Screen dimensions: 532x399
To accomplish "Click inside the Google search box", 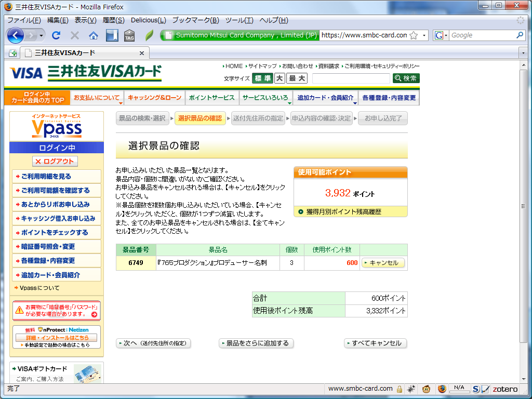I will click(482, 35).
